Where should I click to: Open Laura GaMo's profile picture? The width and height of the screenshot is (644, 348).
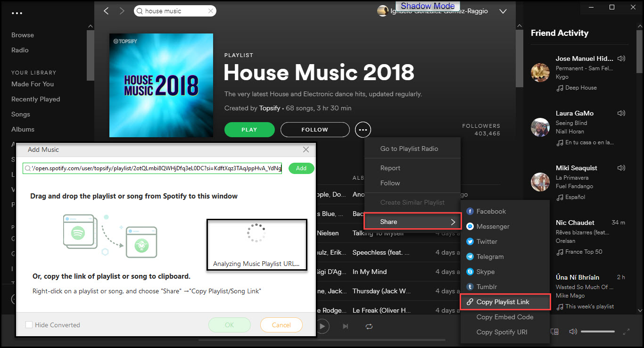540,127
